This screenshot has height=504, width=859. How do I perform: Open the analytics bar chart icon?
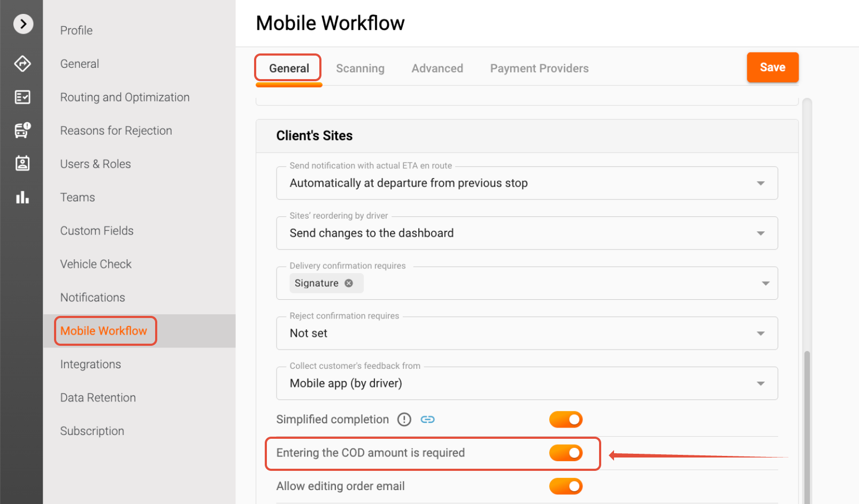point(22,197)
